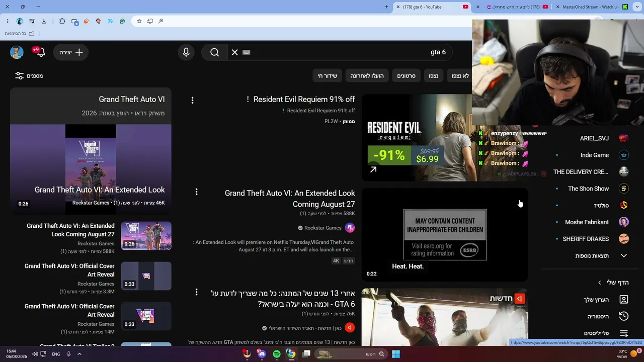Open a new browser tab
Screen dimensions: 644x362
(x=386, y=7)
